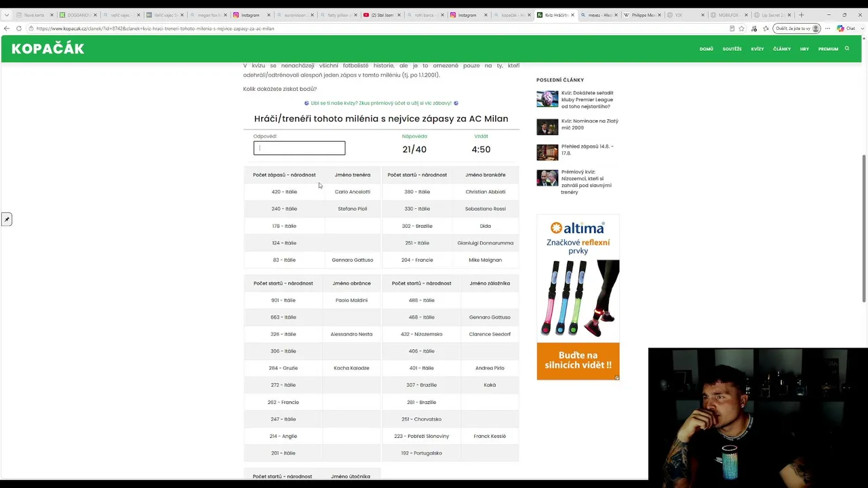868x488 pixels.
Task: Open the 'Nominace na Zlatý míč 2009' quiz link
Action: (589, 124)
